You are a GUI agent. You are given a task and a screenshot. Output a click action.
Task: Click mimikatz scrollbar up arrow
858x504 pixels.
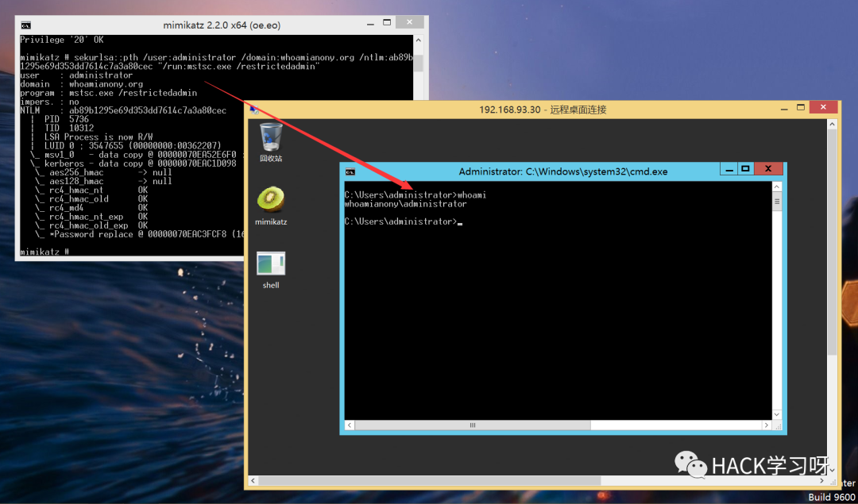tap(419, 40)
